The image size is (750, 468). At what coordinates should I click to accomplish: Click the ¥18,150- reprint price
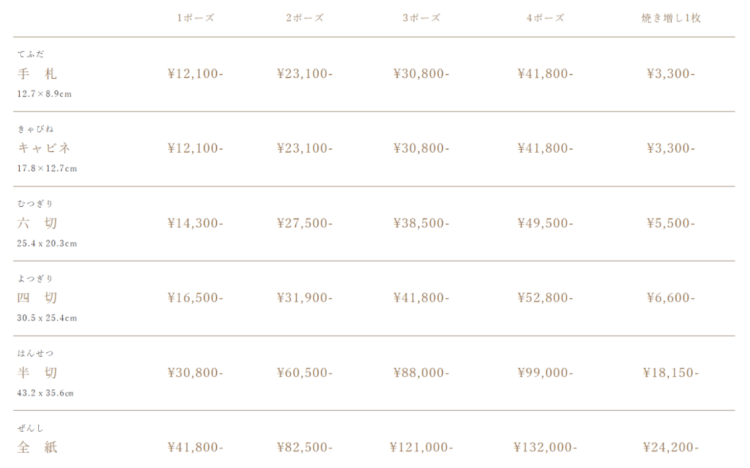671,372
